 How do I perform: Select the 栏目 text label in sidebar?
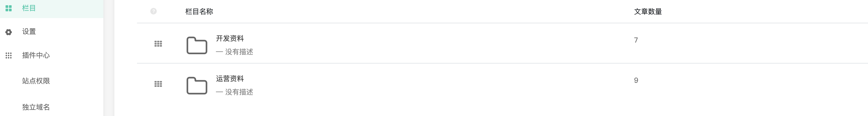tap(29, 8)
